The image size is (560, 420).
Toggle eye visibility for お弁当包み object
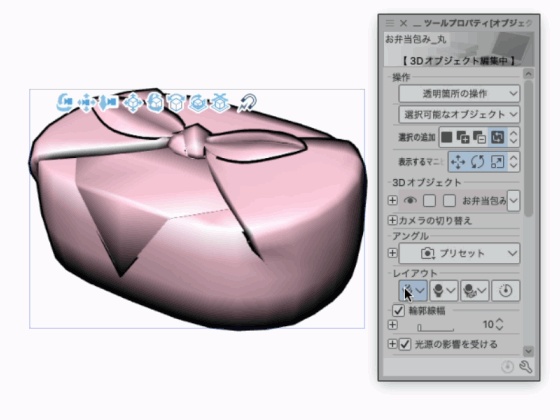[x=410, y=201]
